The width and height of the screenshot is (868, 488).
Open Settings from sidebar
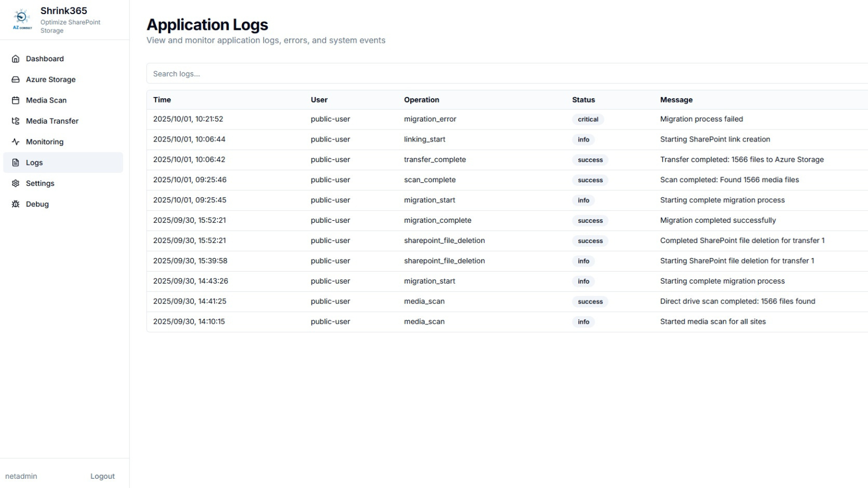63,183
